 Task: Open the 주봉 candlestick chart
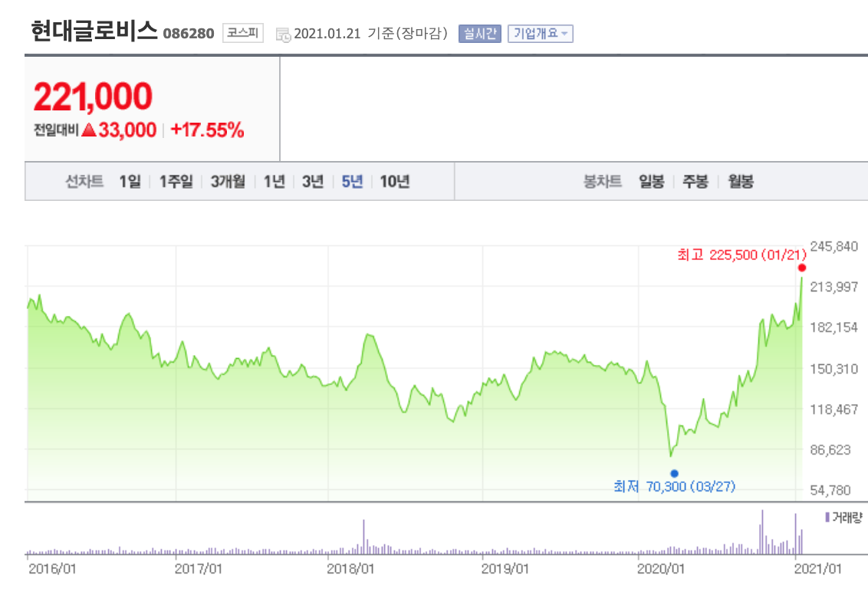click(x=695, y=182)
